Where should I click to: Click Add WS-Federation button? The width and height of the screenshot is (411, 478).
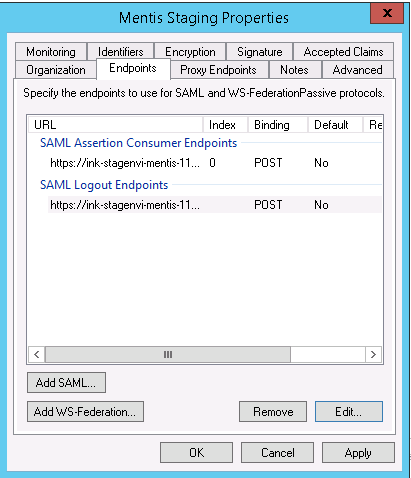[x=85, y=412]
